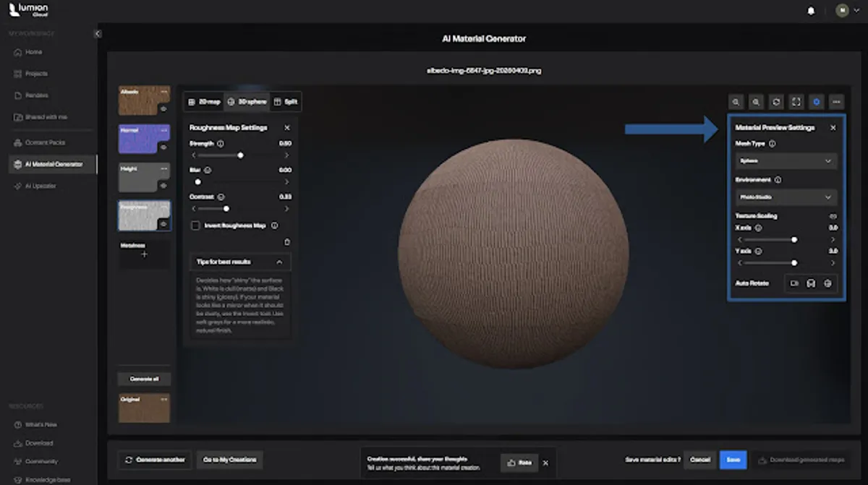Select the Height map thumbnail
Image resolution: width=868 pixels, height=485 pixels.
coord(144,177)
